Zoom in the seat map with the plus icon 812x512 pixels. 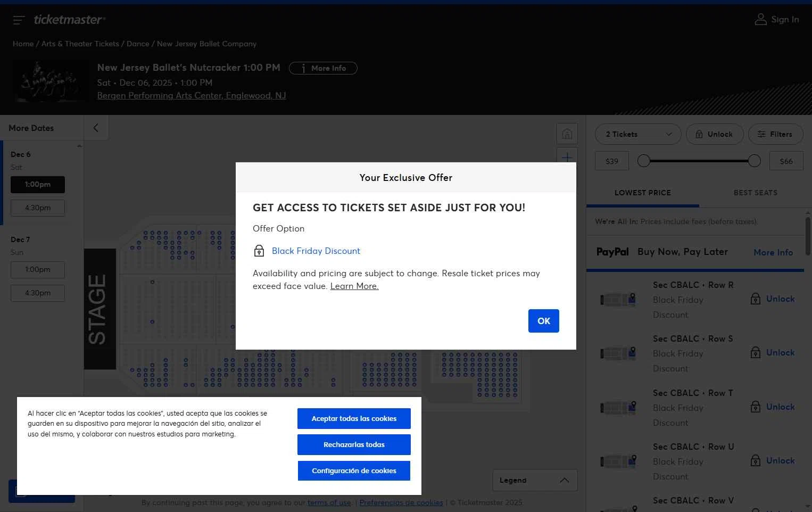click(x=567, y=156)
